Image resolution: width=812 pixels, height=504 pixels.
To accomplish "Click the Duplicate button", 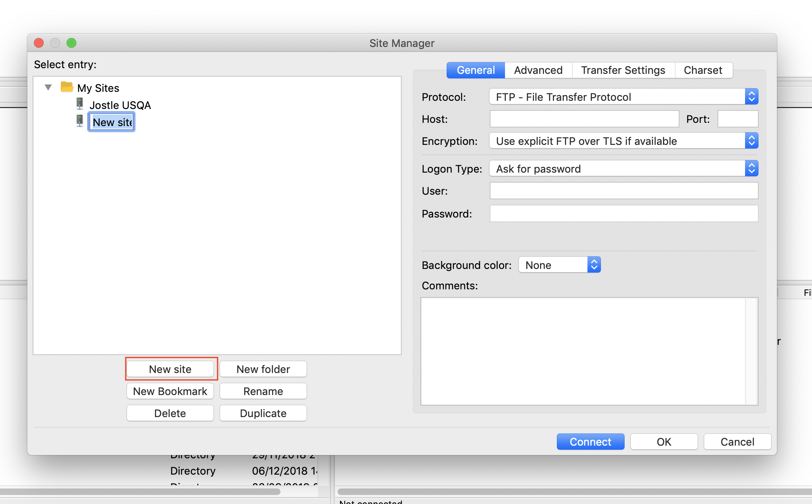I will click(263, 413).
